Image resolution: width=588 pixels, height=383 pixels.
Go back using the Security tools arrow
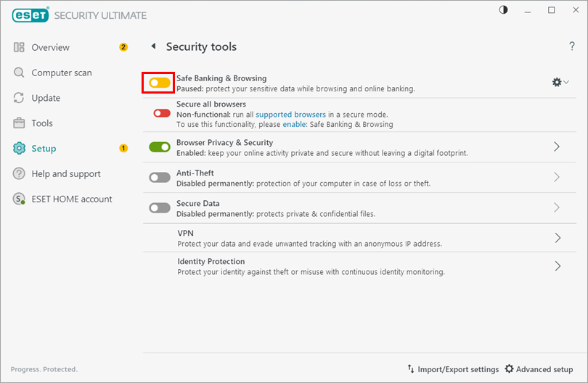153,46
